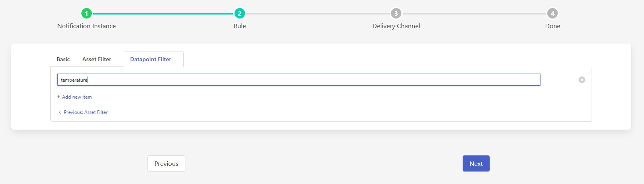The width and height of the screenshot is (644, 184).
Task: Select the Rule step label
Action: [x=240, y=26]
